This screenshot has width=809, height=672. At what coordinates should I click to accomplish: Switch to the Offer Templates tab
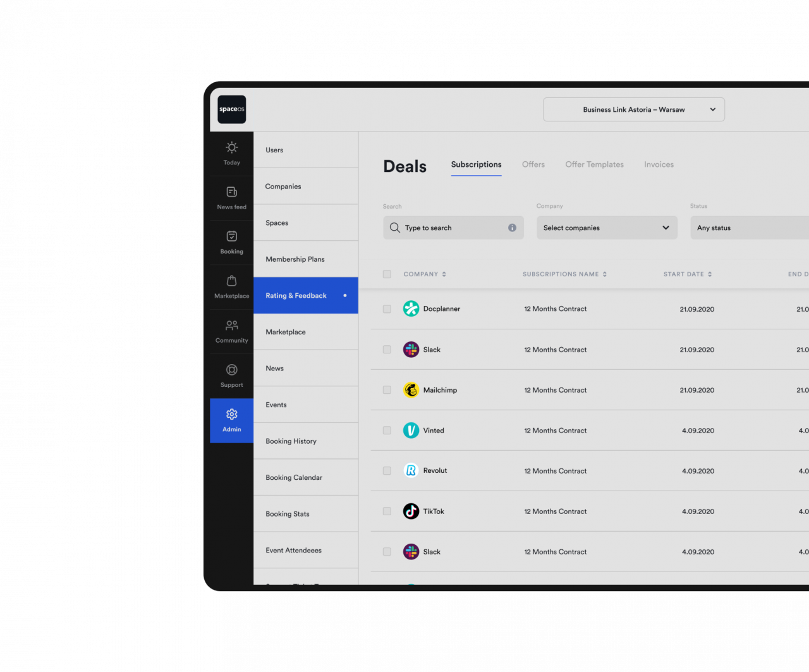tap(594, 164)
